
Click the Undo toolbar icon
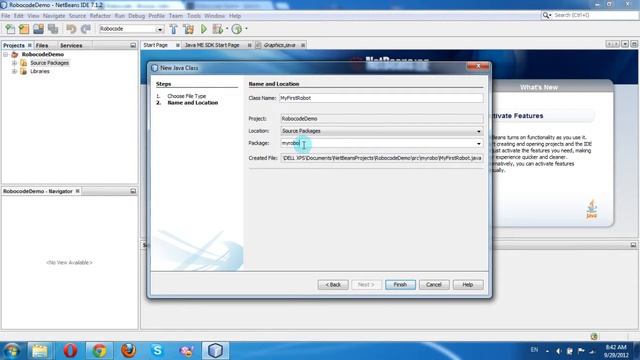coord(71,29)
